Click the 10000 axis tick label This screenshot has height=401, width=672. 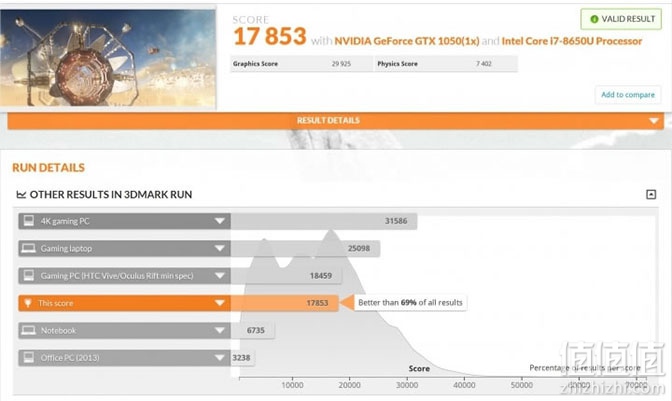point(292,385)
